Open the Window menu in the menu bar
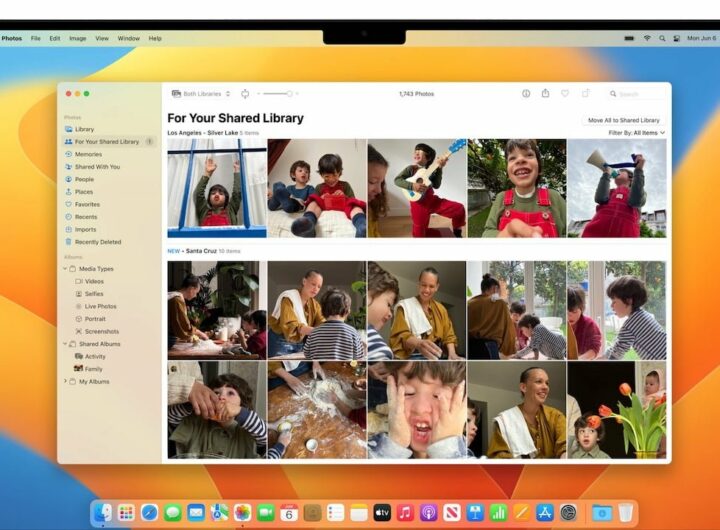Screen dimensions: 720x530 [129, 38]
